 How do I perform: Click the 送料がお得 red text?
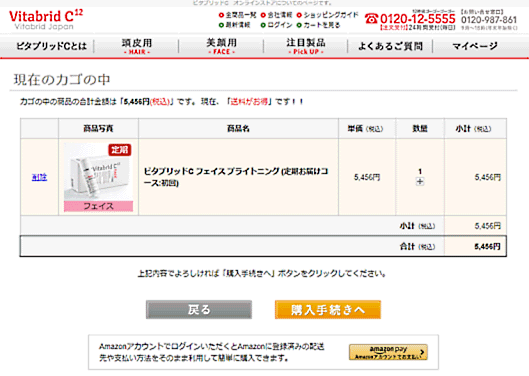(249, 102)
